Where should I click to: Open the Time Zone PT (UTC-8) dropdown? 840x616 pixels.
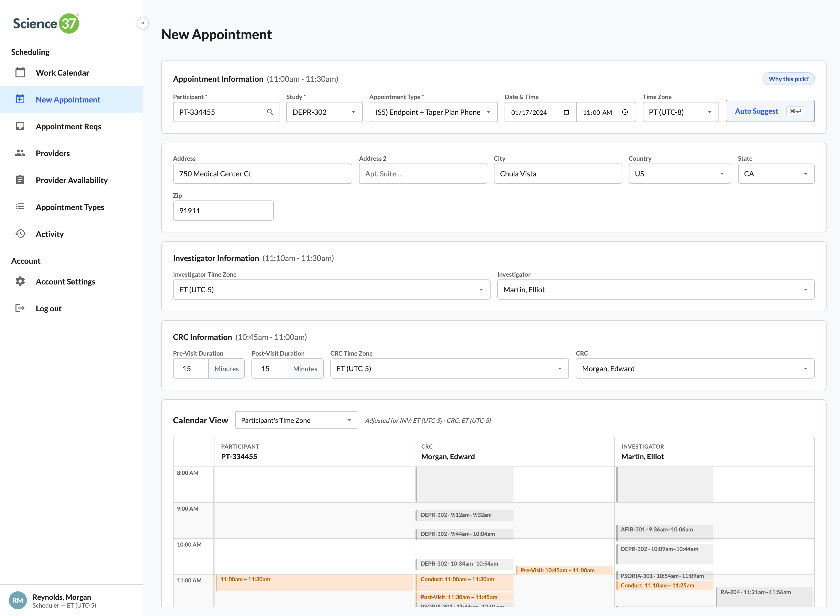[x=680, y=112]
